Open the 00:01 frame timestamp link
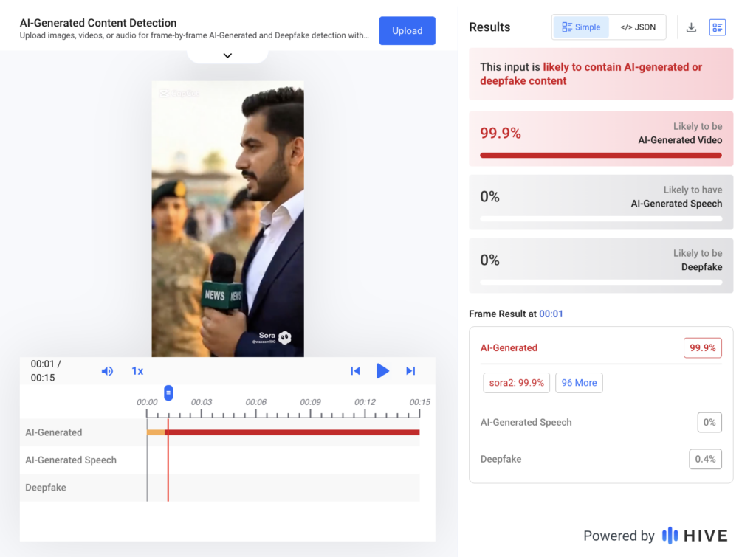Viewport: 756px width, 557px height. click(551, 314)
